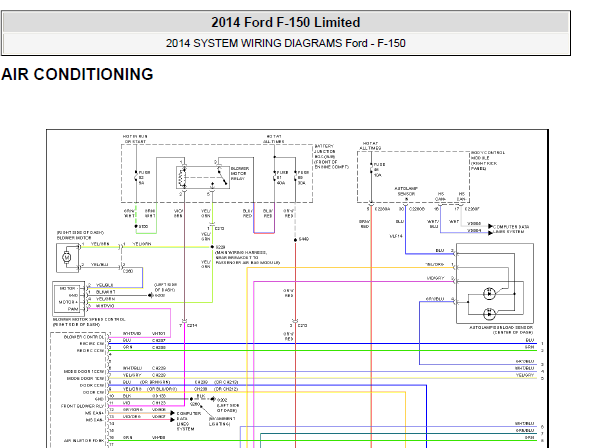Click the upper photodiode symbol in the sunload sensor
The height and width of the screenshot is (448, 604).
pos(489,294)
